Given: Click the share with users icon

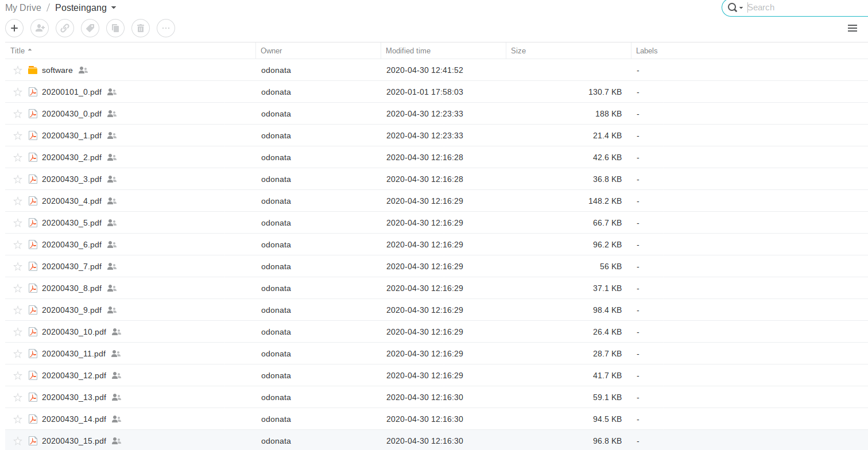Looking at the screenshot, I should pyautogui.click(x=40, y=28).
